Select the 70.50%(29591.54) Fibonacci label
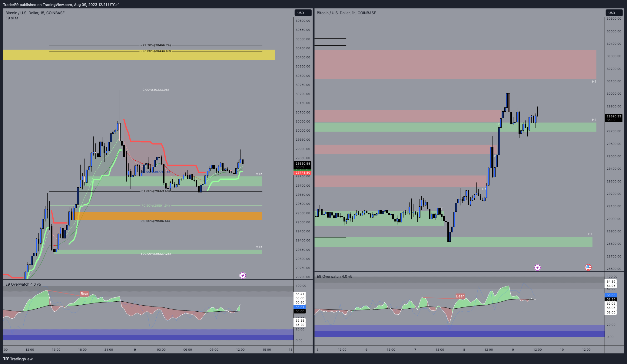 (x=156, y=206)
